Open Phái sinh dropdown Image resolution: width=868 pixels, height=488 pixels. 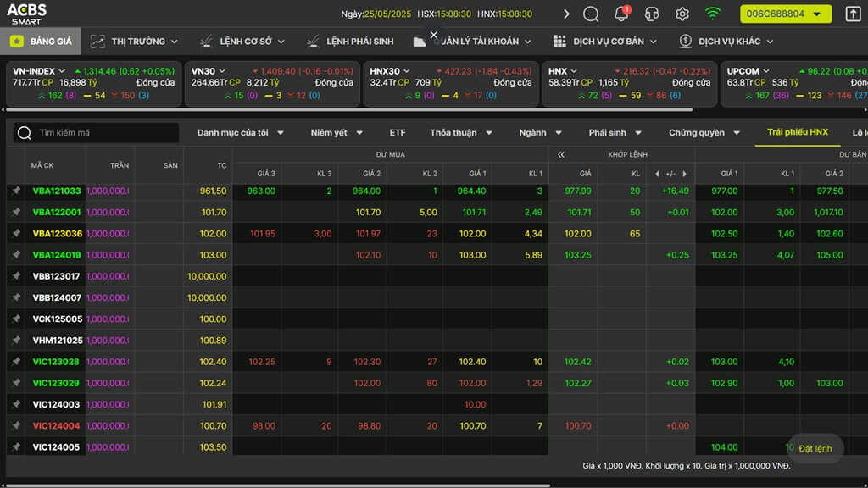[615, 133]
